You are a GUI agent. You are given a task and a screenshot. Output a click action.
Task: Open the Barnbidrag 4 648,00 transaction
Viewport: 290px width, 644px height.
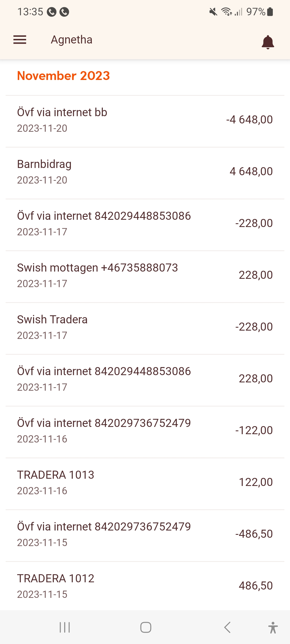145,172
